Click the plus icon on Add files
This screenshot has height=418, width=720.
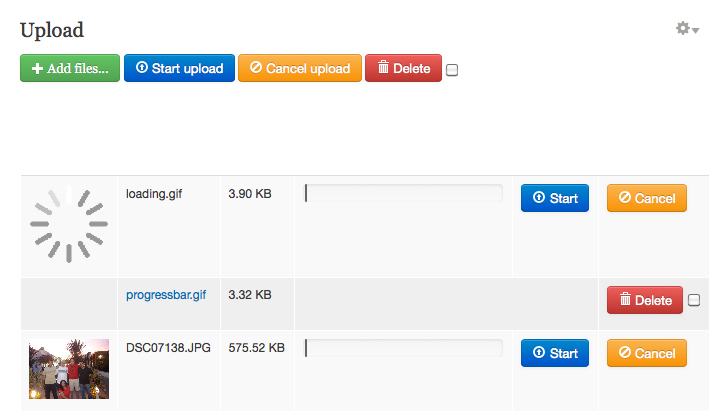click(x=37, y=68)
